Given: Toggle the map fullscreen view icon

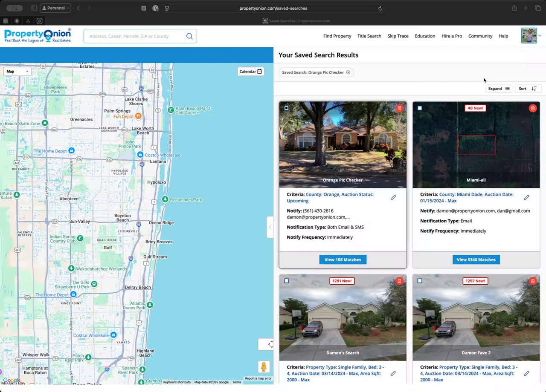Looking at the screenshot, I should click(270, 344).
